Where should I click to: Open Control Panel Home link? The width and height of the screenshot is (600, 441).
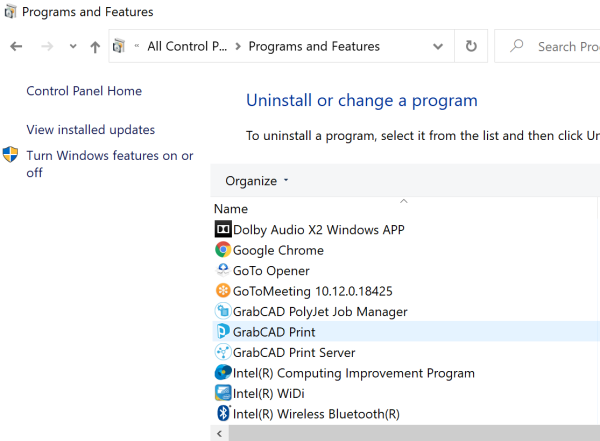coord(84,91)
